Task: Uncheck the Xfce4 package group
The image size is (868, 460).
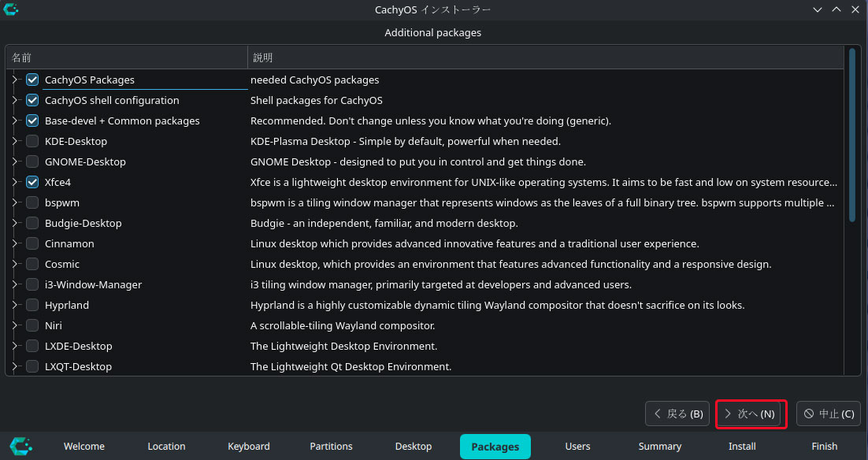Action: (32, 182)
